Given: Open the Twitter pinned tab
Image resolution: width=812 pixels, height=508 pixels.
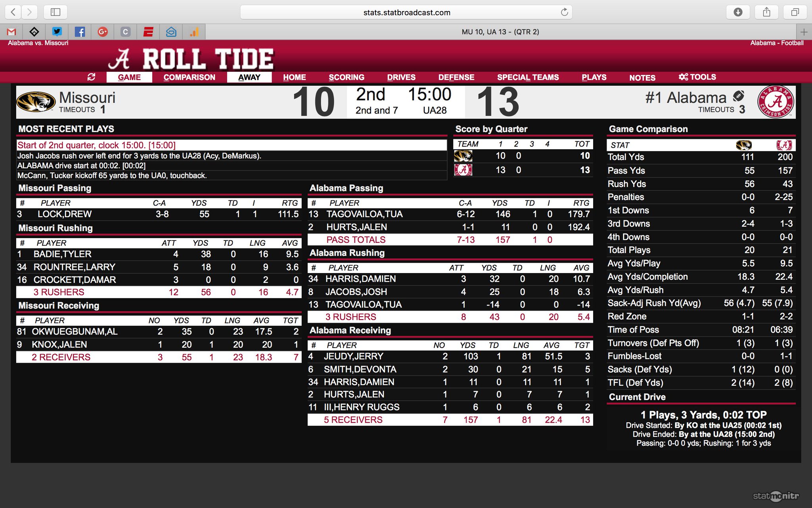Looking at the screenshot, I should 57,32.
